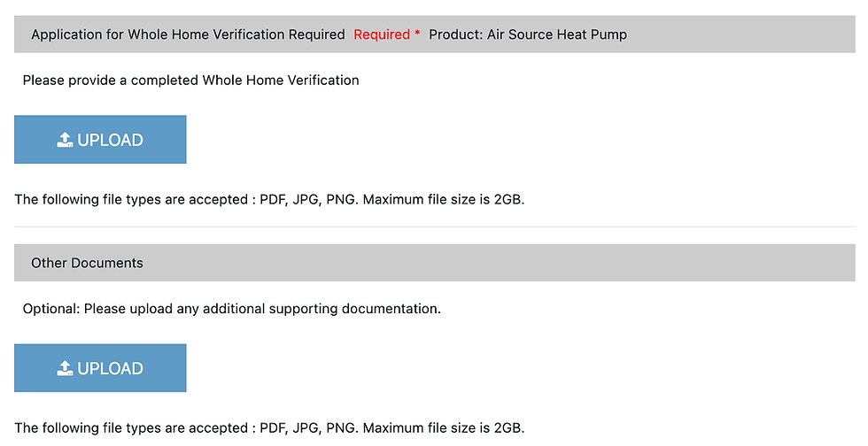The height and width of the screenshot is (446, 868).
Task: Upload a completed Whole Home Verification file
Action: pyautogui.click(x=100, y=140)
